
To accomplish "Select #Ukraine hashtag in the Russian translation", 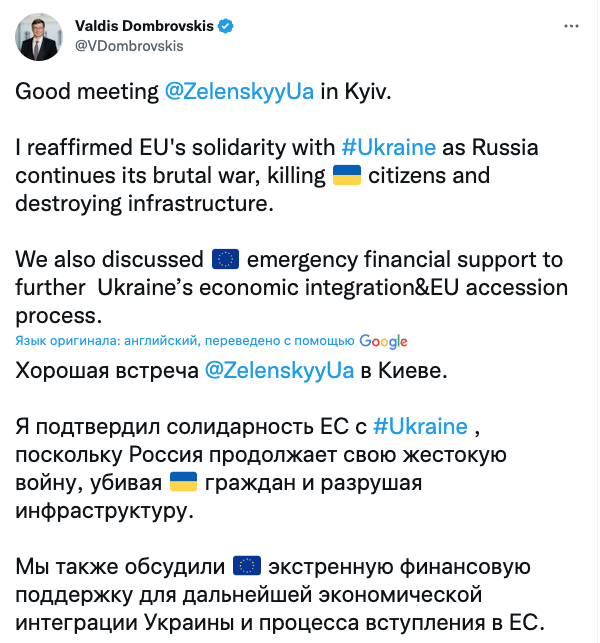I will (420, 427).
